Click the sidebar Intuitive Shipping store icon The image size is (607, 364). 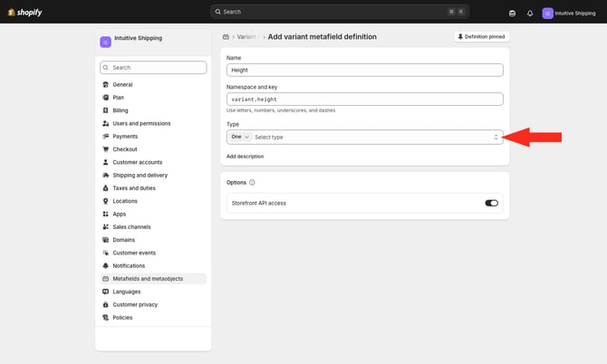105,42
